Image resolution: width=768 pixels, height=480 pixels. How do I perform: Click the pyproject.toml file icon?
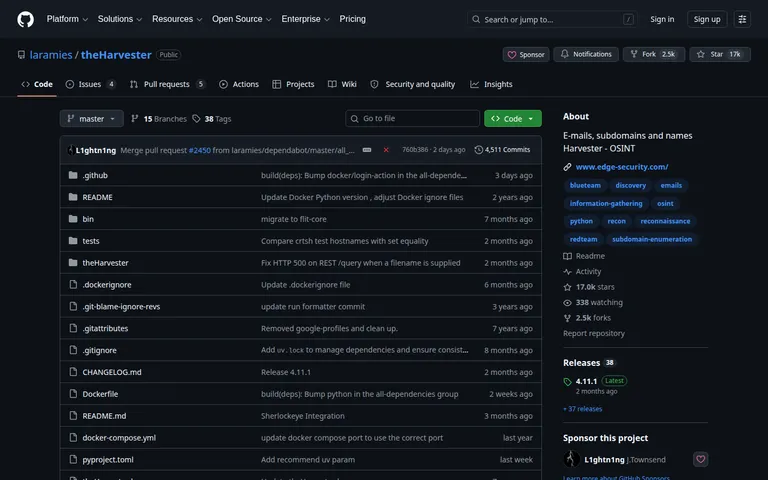click(73, 459)
